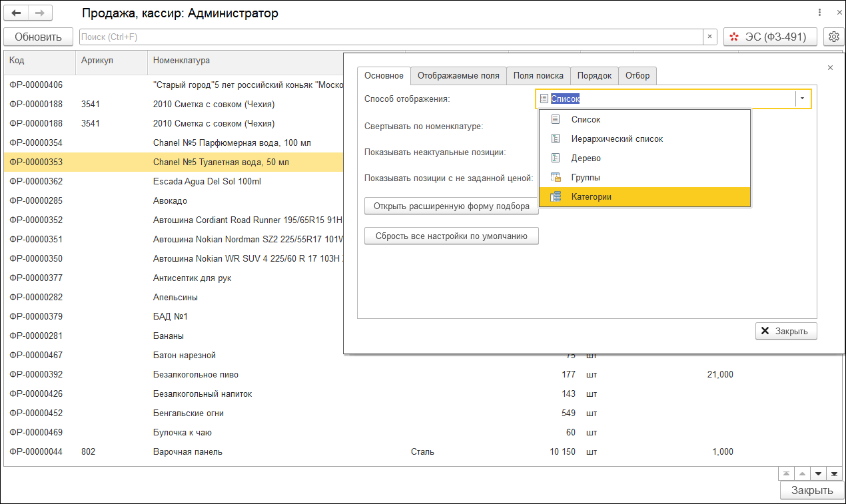Focus the Поиск (Ctrl+F) search field
This screenshot has height=504, width=846.
tap(391, 37)
